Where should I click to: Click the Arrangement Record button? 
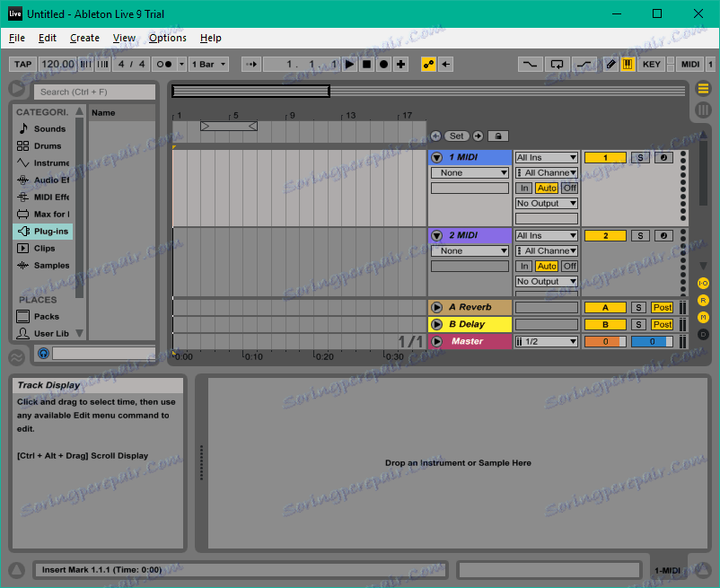pyautogui.click(x=383, y=65)
